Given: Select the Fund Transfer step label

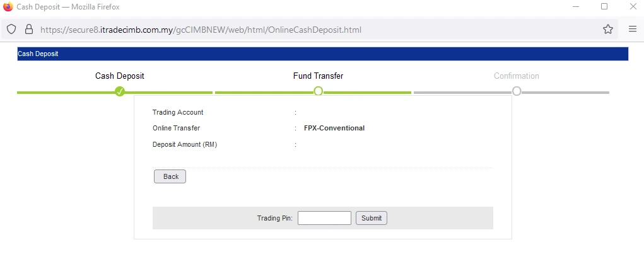Looking at the screenshot, I should 318,76.
